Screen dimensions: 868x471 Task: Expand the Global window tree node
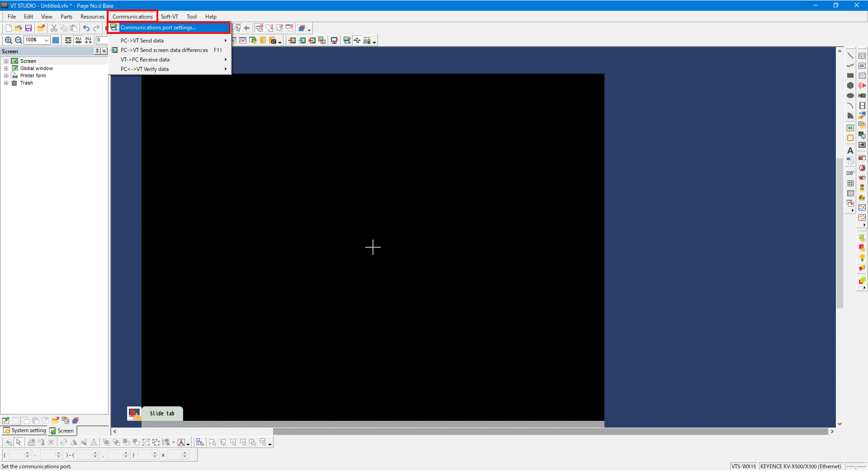click(6, 69)
